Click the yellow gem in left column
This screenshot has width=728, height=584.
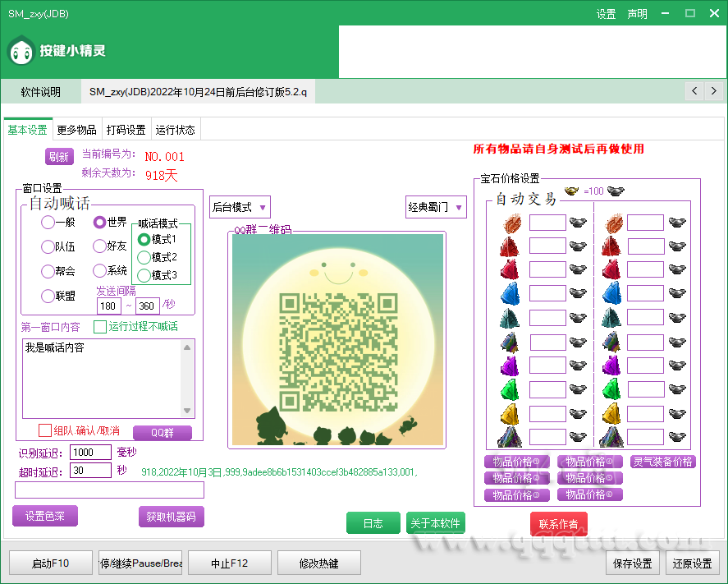(x=510, y=413)
